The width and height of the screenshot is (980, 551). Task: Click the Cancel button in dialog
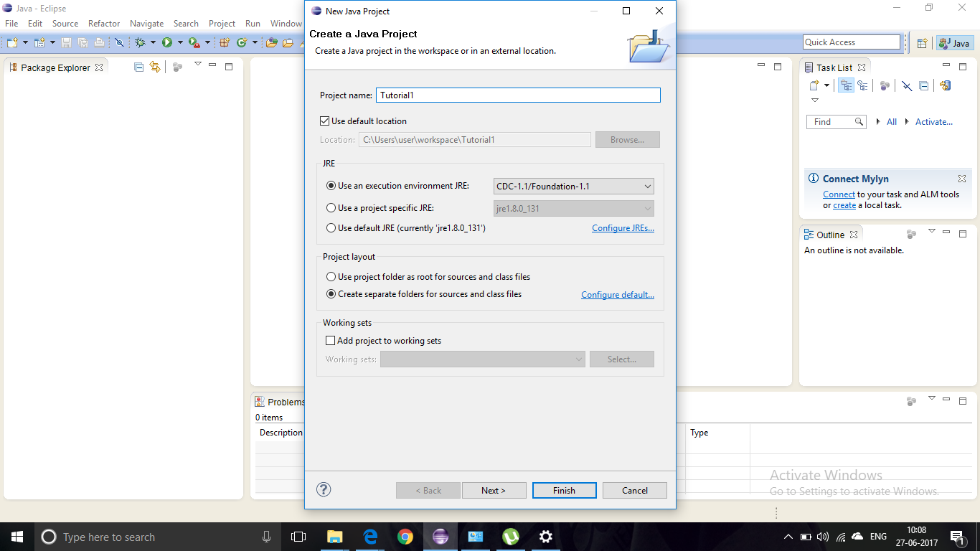(x=635, y=491)
